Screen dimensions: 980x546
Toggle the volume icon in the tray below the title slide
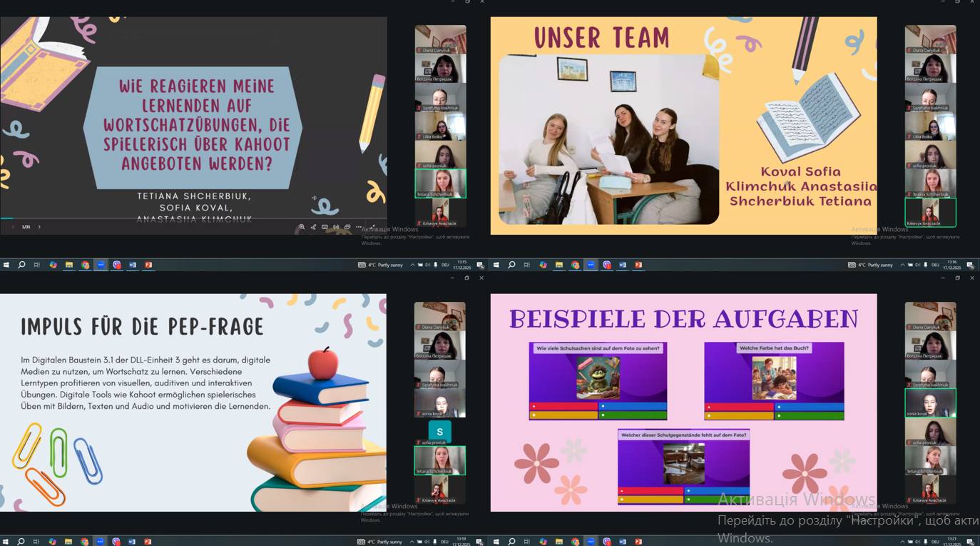[428, 265]
